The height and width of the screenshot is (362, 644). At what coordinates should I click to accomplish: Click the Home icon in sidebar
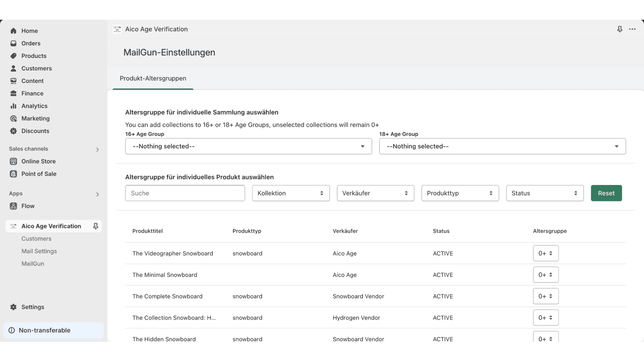coord(13,31)
